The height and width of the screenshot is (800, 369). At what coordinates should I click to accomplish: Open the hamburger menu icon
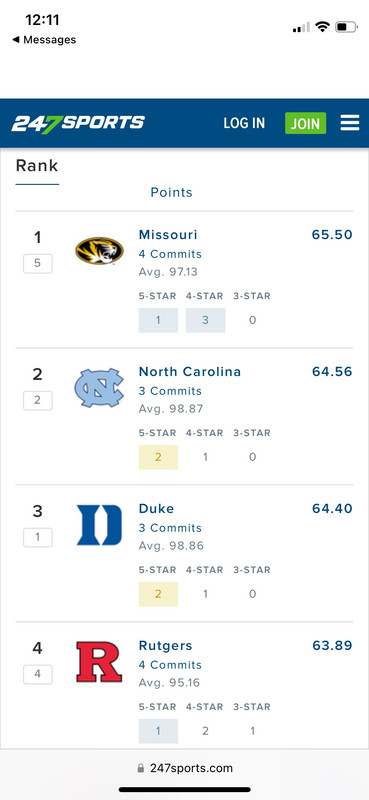point(350,123)
